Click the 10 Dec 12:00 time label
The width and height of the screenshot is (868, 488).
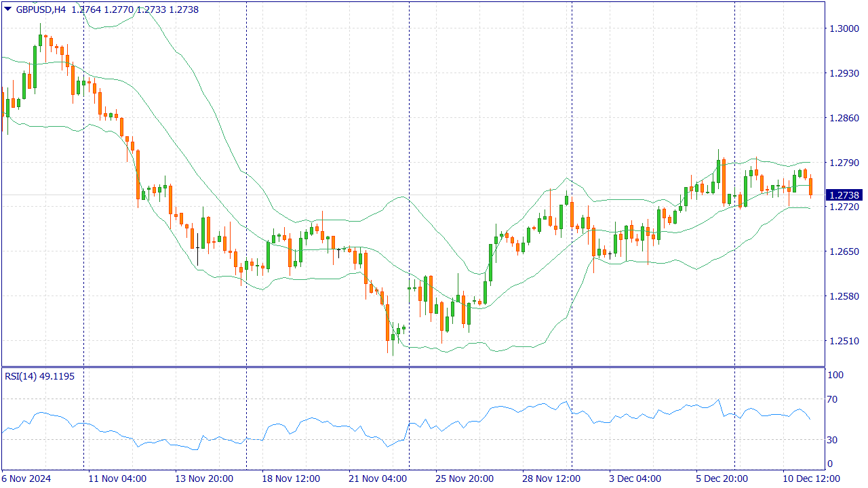click(x=812, y=479)
